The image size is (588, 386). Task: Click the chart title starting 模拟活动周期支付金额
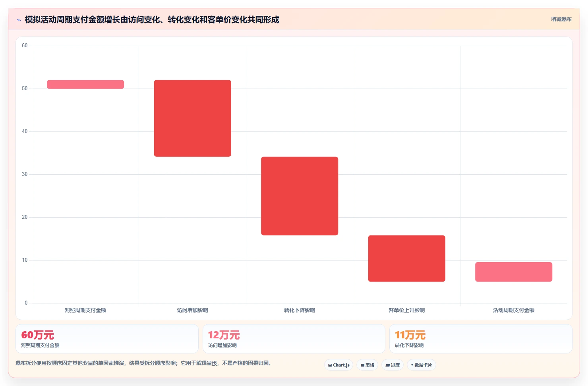(152, 19)
